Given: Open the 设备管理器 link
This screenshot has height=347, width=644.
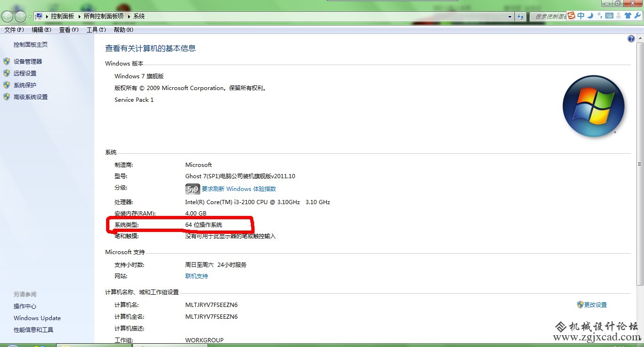Looking at the screenshot, I should click(x=28, y=61).
